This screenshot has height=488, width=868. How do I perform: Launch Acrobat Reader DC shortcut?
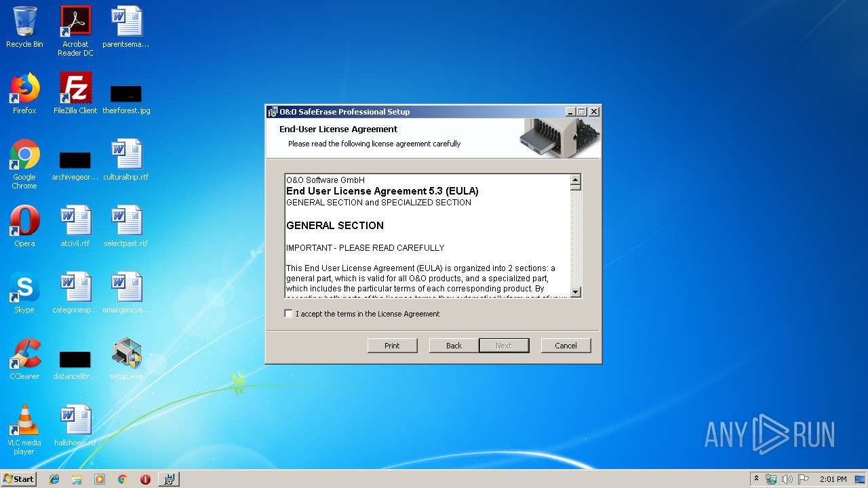(75, 31)
